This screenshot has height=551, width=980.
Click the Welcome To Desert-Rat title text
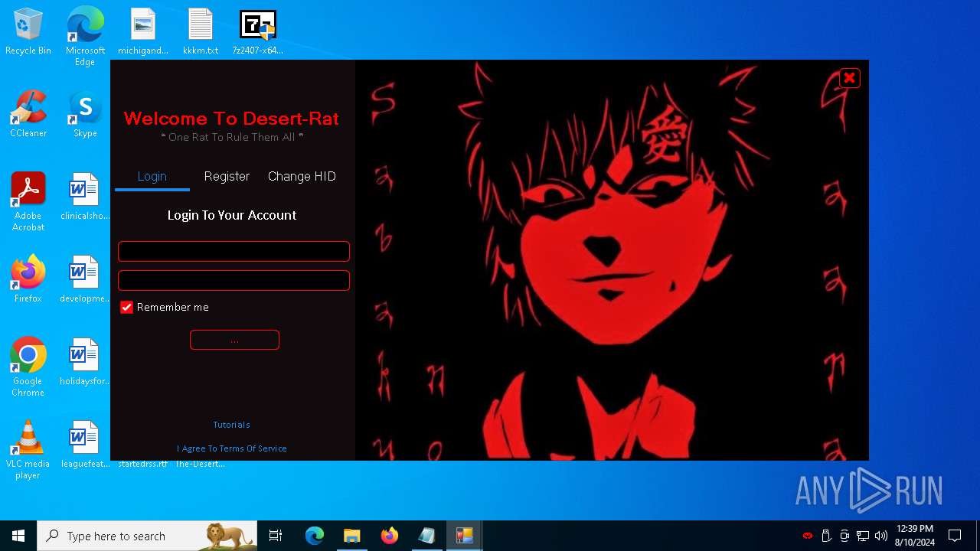(231, 119)
